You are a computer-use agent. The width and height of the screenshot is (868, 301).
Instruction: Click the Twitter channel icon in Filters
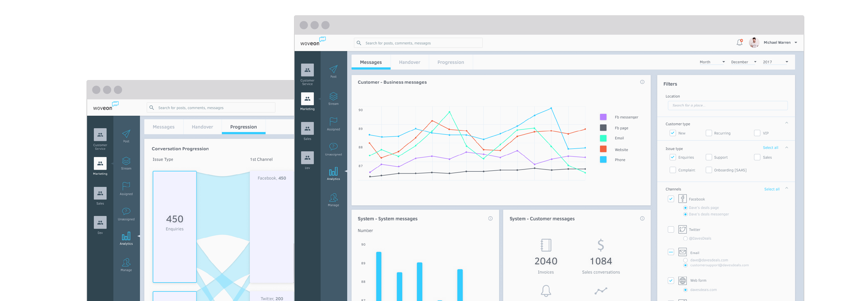(682, 230)
